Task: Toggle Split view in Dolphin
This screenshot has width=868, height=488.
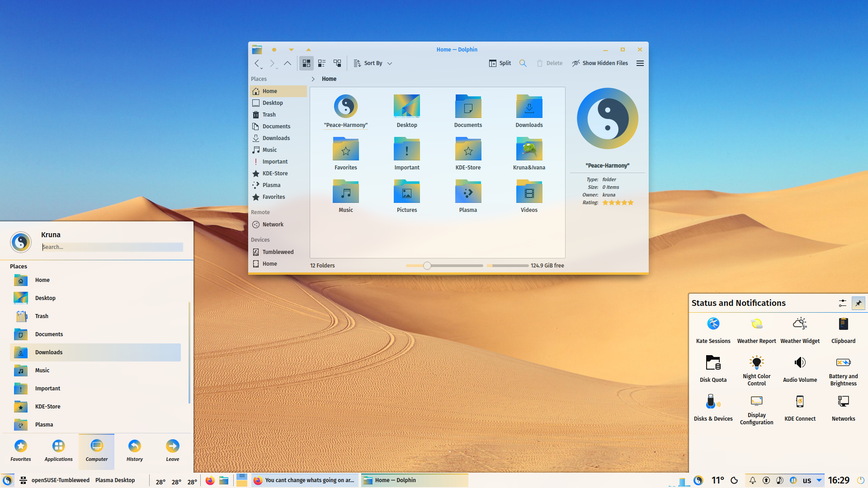Action: [500, 63]
